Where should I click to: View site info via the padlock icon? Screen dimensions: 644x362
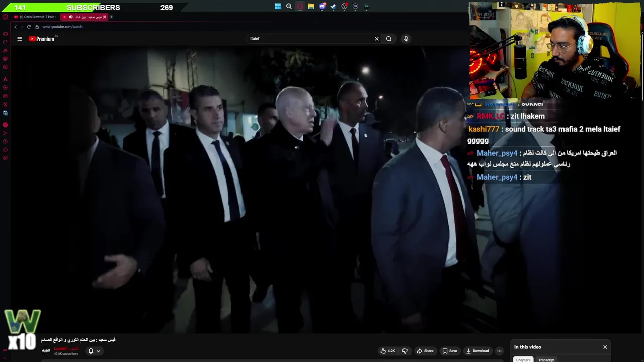(37, 27)
